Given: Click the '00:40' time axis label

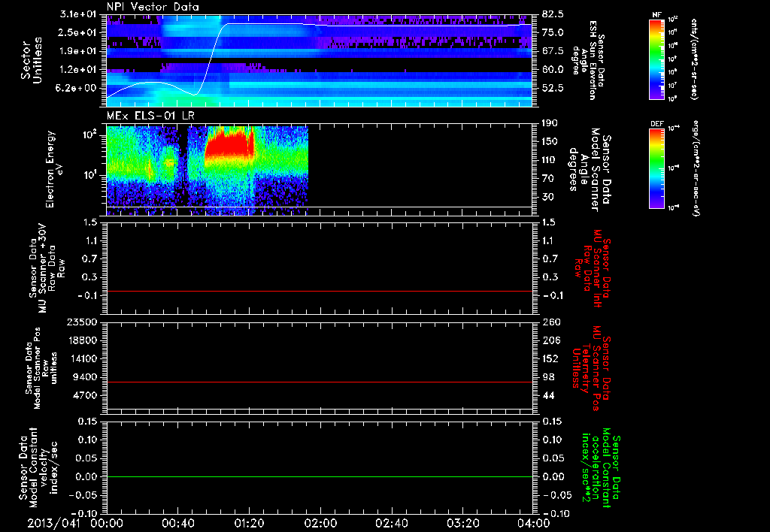Looking at the screenshot, I should (177, 523).
